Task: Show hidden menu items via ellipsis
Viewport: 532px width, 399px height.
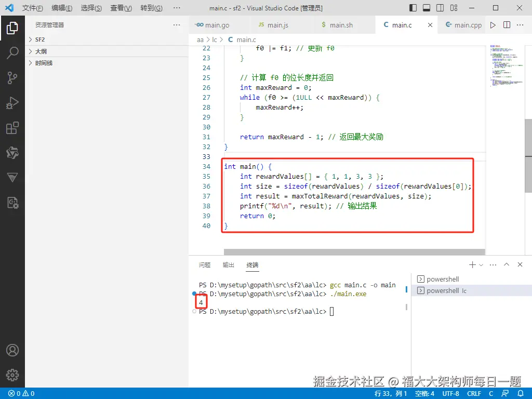Action: point(177,8)
